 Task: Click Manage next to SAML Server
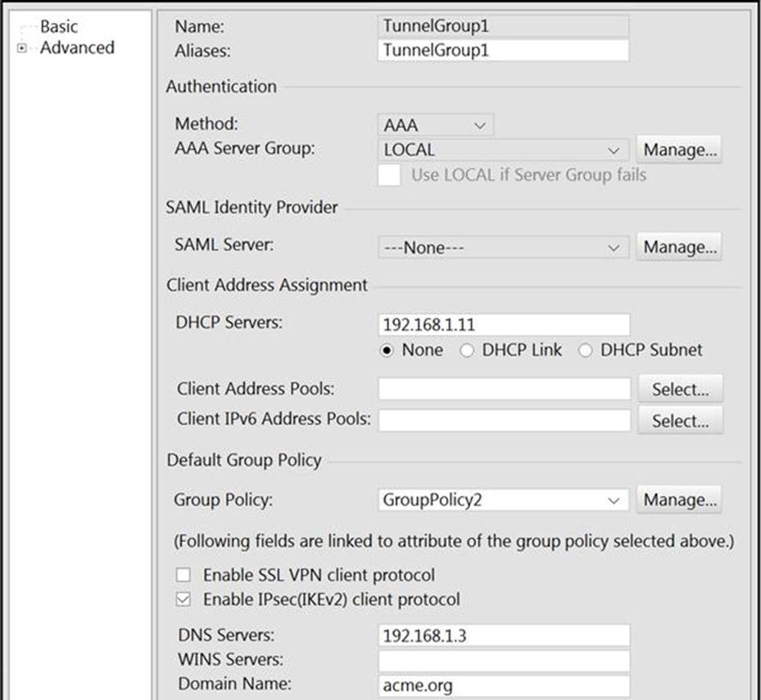point(679,247)
